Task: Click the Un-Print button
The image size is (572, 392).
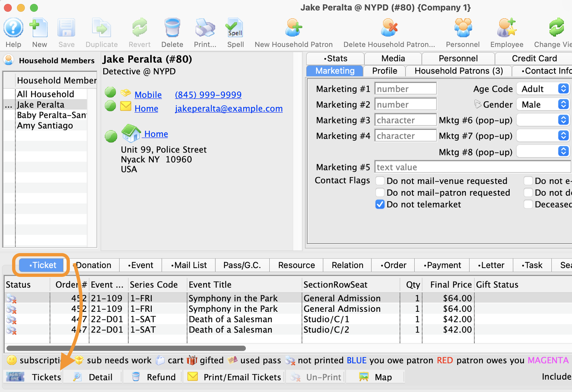Action: (316, 377)
